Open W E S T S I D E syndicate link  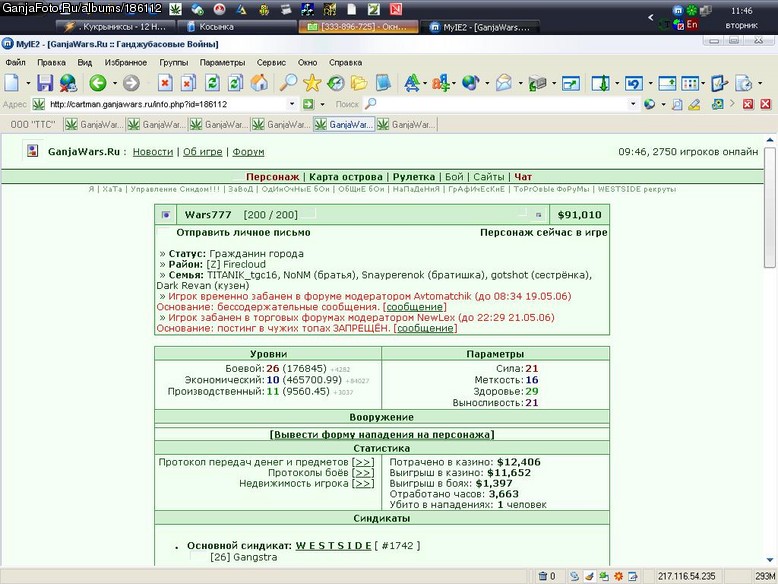click(x=333, y=546)
